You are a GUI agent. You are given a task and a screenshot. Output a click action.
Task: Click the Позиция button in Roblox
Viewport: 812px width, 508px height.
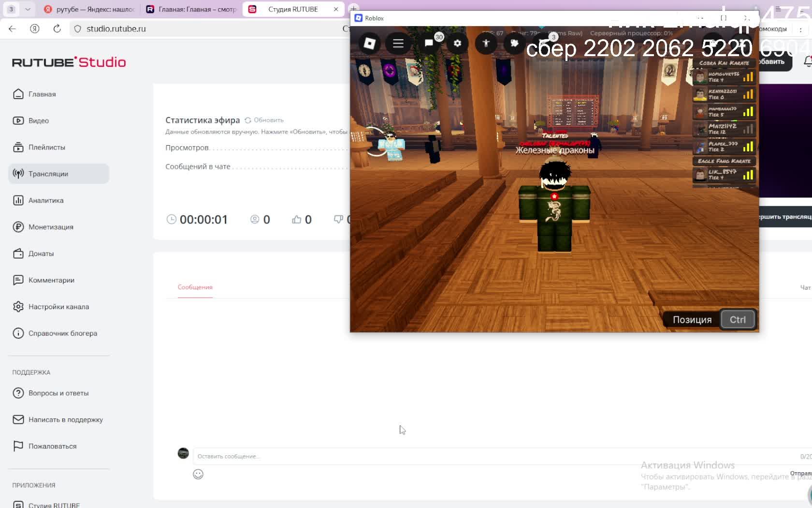pyautogui.click(x=692, y=320)
